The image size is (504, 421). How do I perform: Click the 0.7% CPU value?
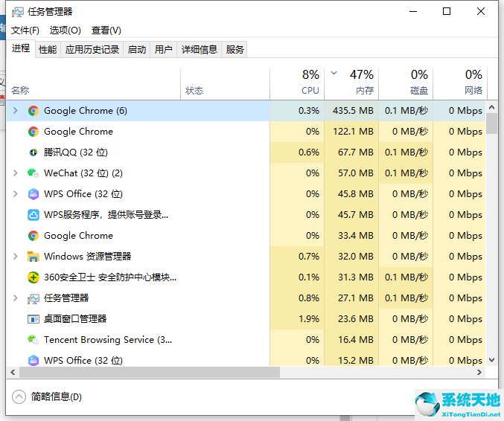pyautogui.click(x=309, y=257)
